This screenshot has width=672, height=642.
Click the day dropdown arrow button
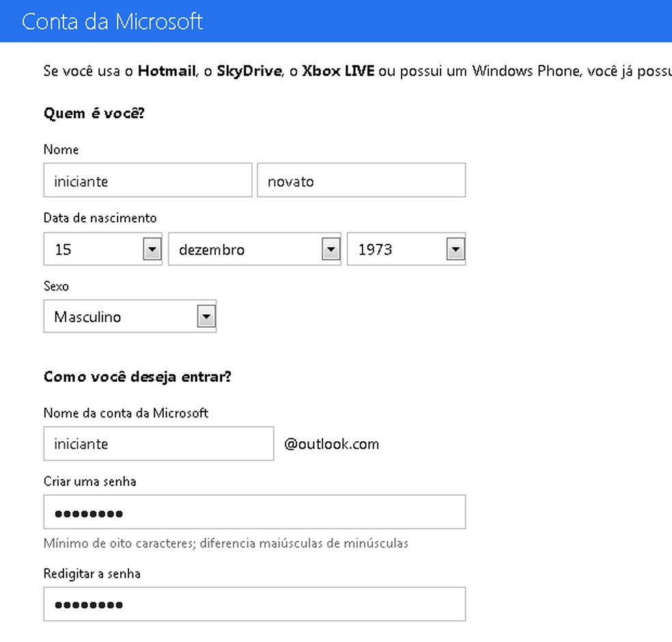(152, 250)
